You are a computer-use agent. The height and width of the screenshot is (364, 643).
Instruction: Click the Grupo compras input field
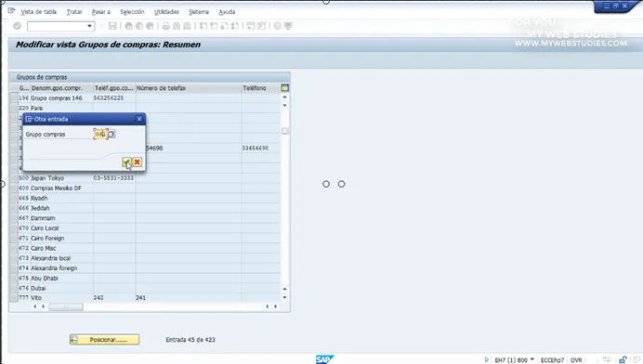tap(100, 134)
